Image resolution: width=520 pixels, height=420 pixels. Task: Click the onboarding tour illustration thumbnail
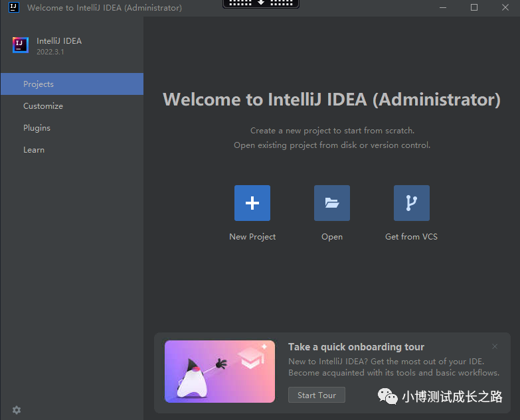point(220,372)
